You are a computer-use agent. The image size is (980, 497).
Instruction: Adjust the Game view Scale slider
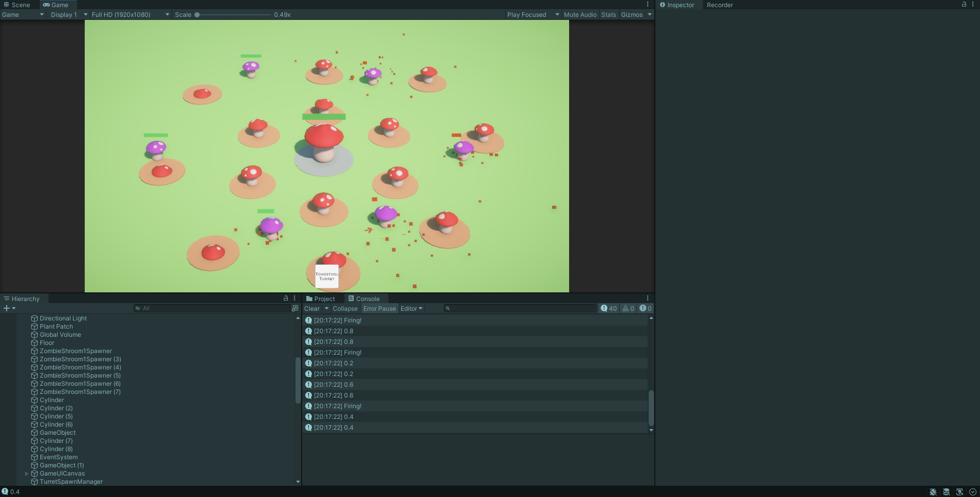(198, 14)
